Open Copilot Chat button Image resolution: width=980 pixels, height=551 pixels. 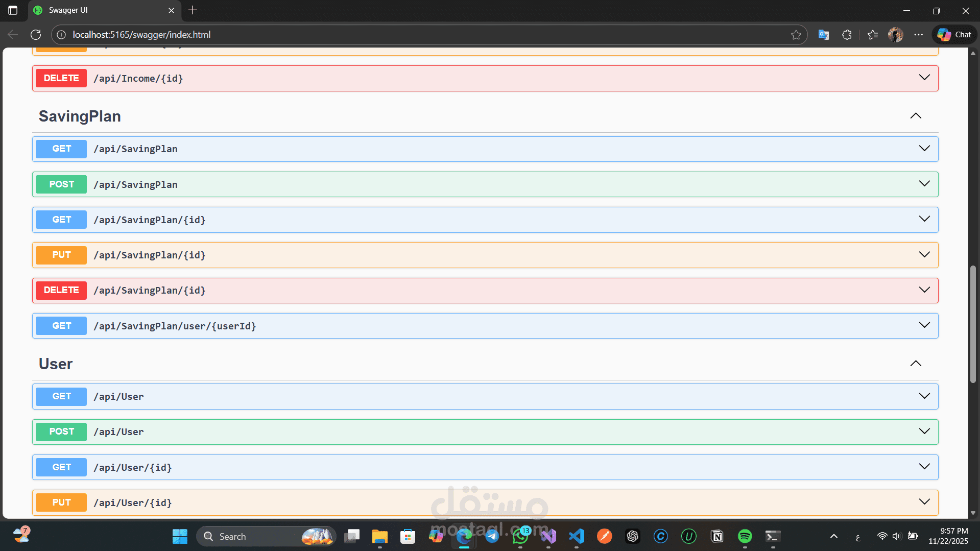[x=954, y=35]
